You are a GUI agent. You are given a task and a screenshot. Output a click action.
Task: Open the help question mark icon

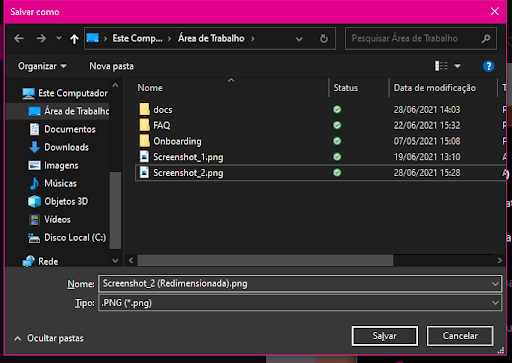[x=488, y=66]
